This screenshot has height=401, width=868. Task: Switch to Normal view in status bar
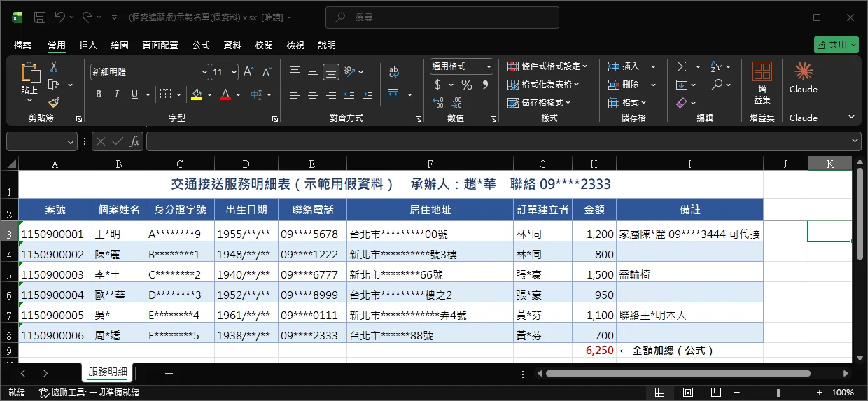[659, 393]
